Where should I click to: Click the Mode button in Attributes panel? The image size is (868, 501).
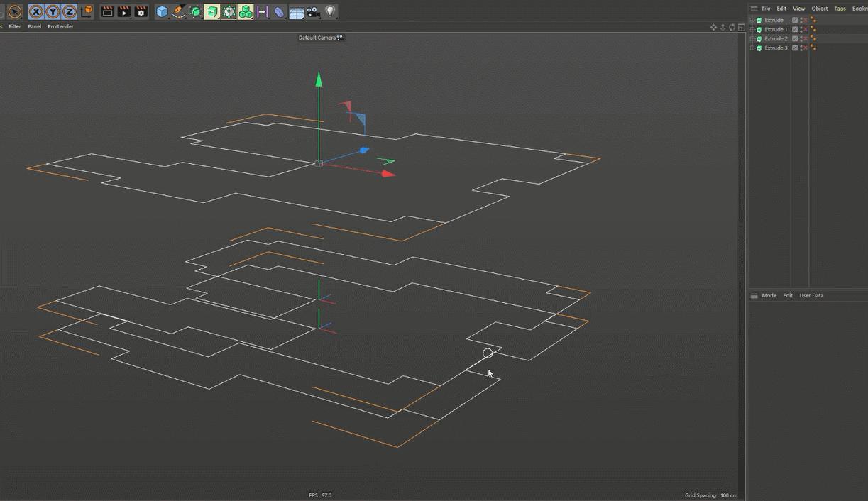[769, 295]
